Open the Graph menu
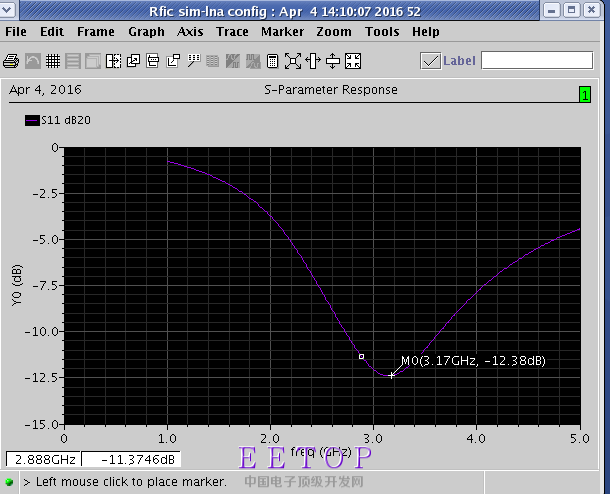The width and height of the screenshot is (610, 494). pos(146,32)
